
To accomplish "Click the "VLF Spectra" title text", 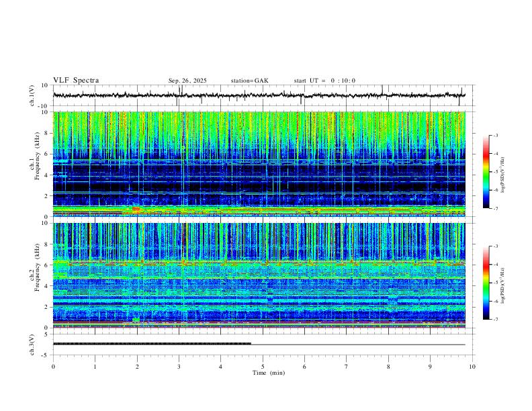I will (76, 81).
